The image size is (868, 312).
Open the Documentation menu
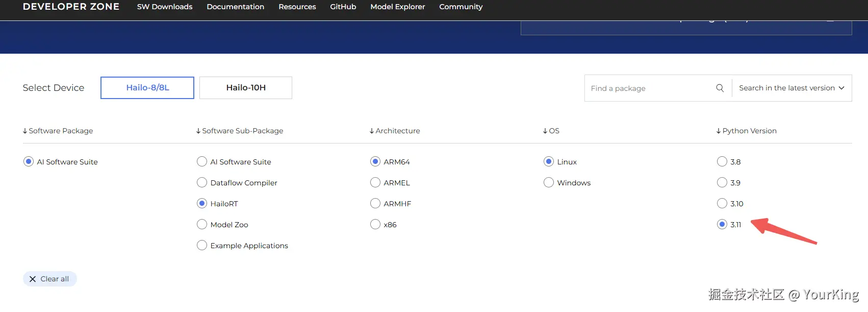(236, 7)
